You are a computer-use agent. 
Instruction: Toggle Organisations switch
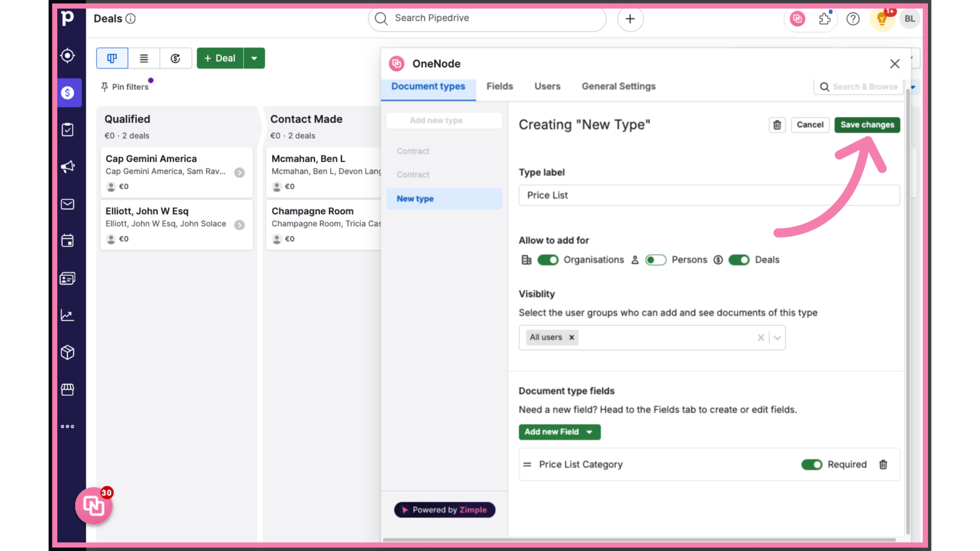548,260
